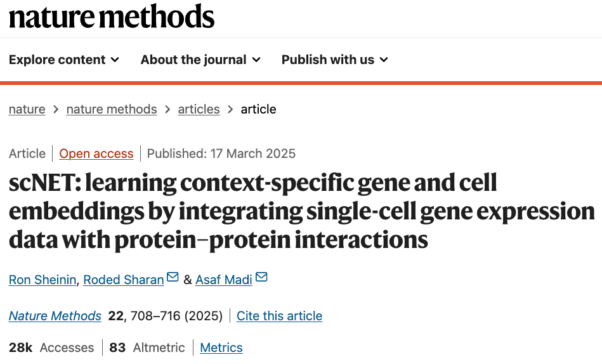Click chevron arrow beside Explore content
This screenshot has width=602, height=364.
click(x=115, y=60)
